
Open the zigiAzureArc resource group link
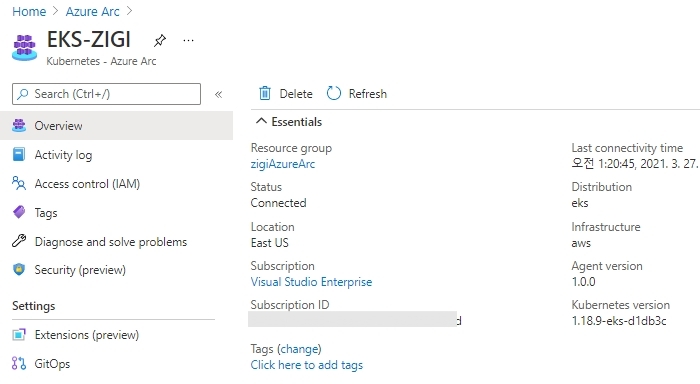pos(283,164)
